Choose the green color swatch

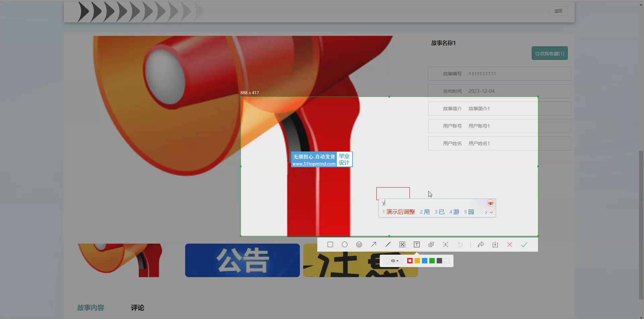(x=432, y=261)
